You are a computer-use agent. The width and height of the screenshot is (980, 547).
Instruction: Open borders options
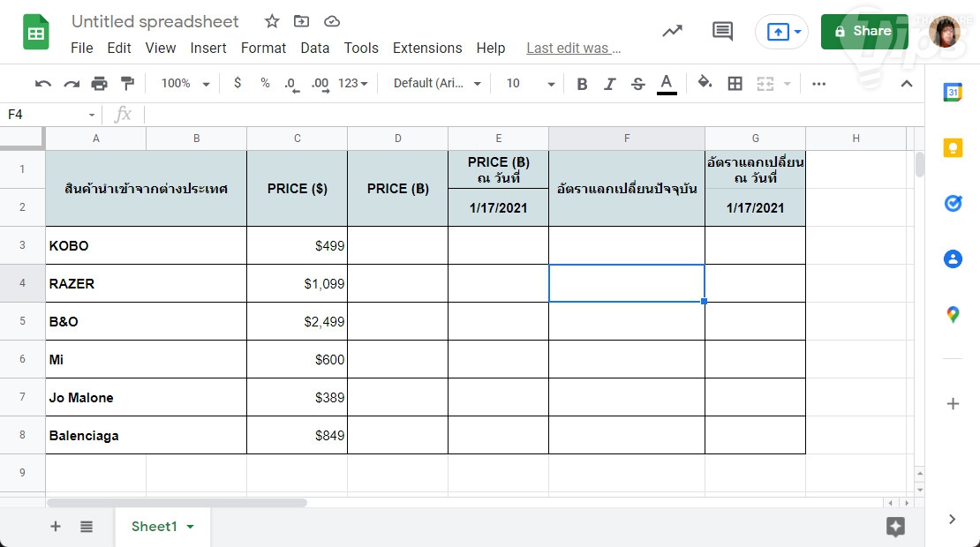tap(735, 84)
